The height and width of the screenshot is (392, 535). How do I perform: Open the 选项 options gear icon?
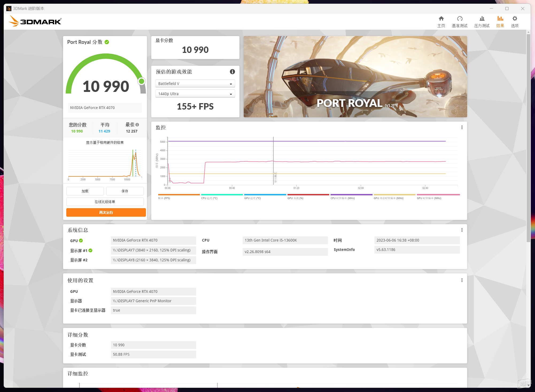515,22
